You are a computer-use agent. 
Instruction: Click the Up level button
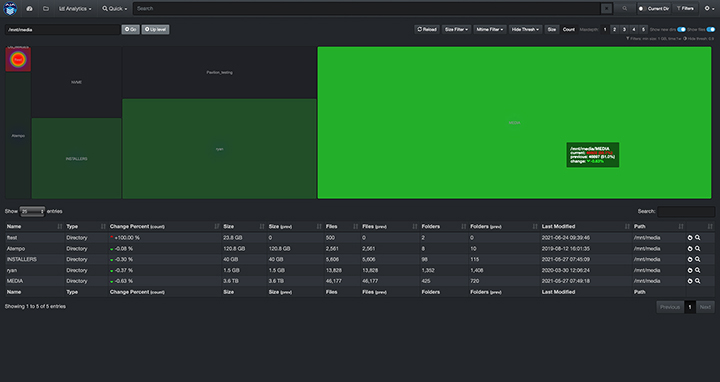point(155,29)
